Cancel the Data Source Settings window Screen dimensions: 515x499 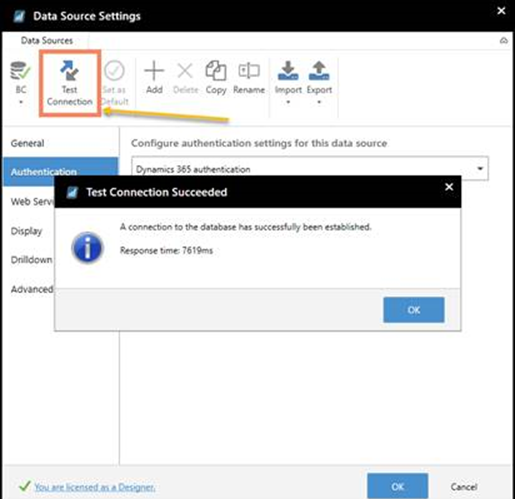(464, 487)
